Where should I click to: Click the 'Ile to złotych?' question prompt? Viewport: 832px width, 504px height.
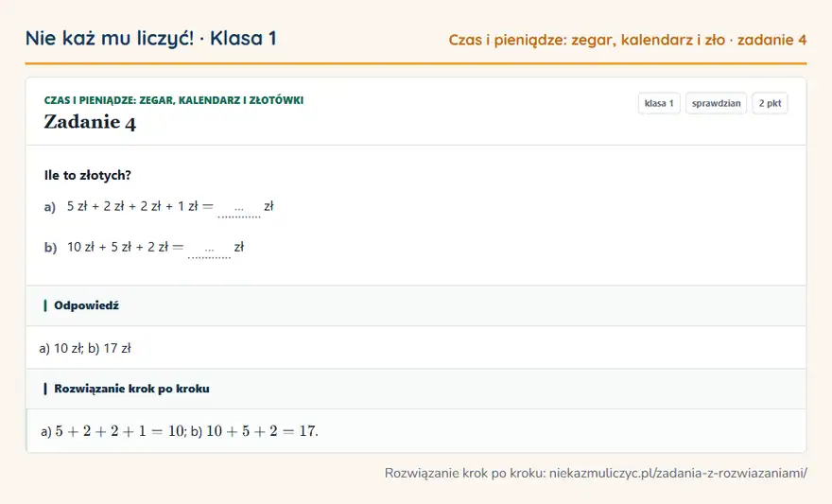point(88,176)
